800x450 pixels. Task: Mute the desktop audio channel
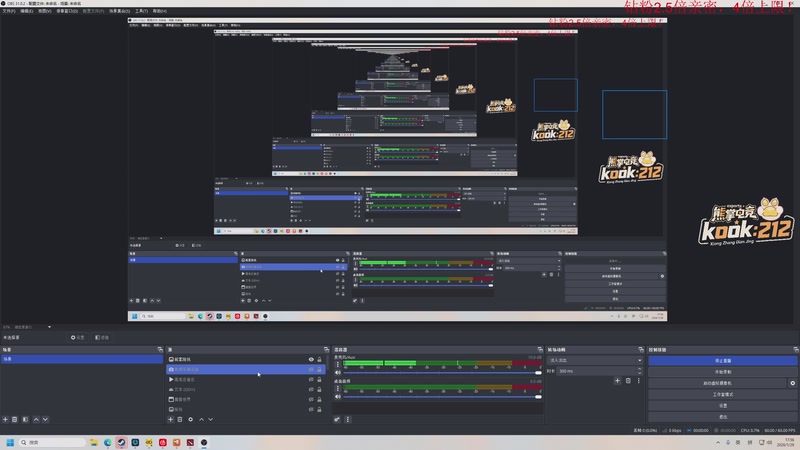click(337, 396)
